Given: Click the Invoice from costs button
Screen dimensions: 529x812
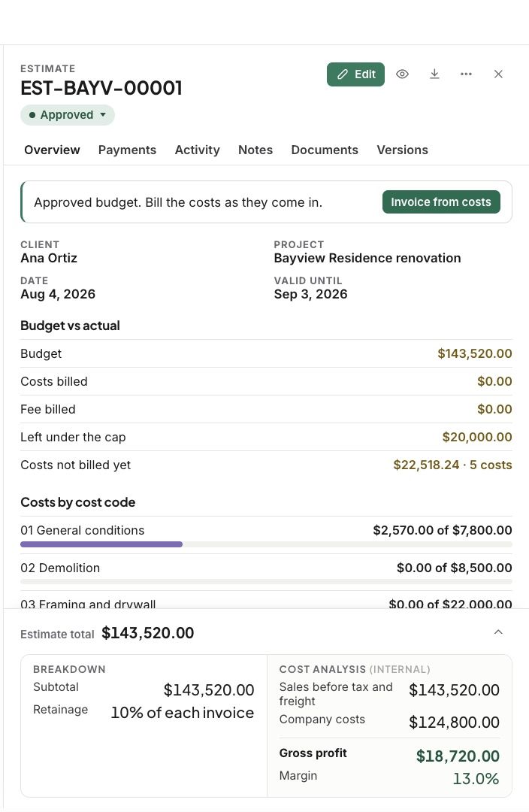Looking at the screenshot, I should coord(441,202).
